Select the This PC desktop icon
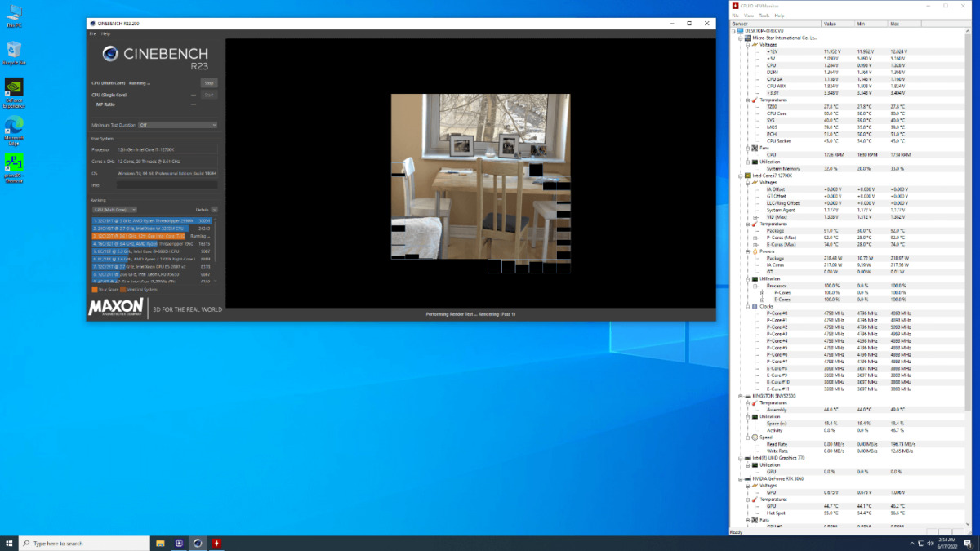 pyautogui.click(x=14, y=16)
